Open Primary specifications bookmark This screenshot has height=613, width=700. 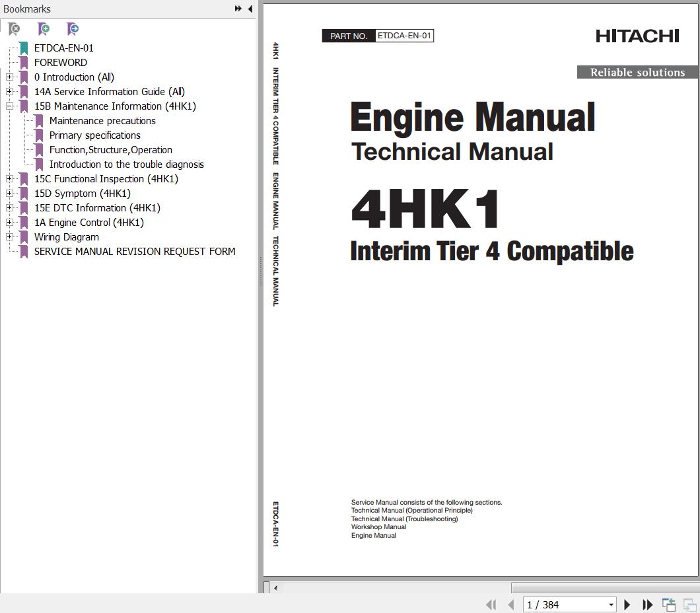pyautogui.click(x=95, y=135)
